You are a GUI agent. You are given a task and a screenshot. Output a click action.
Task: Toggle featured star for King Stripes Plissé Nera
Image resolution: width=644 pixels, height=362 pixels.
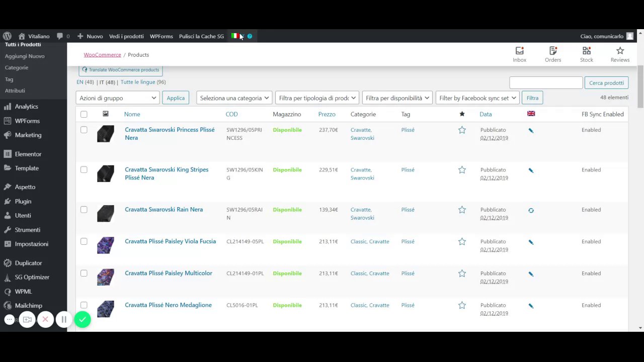tap(462, 170)
